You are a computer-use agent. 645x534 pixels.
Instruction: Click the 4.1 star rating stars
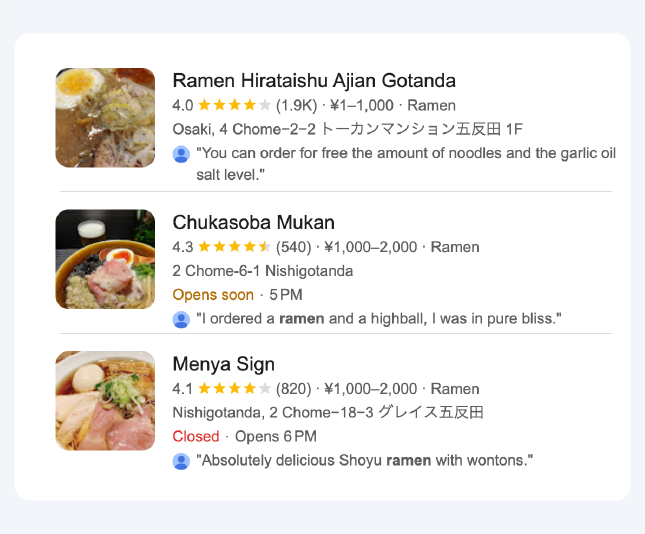(x=234, y=389)
